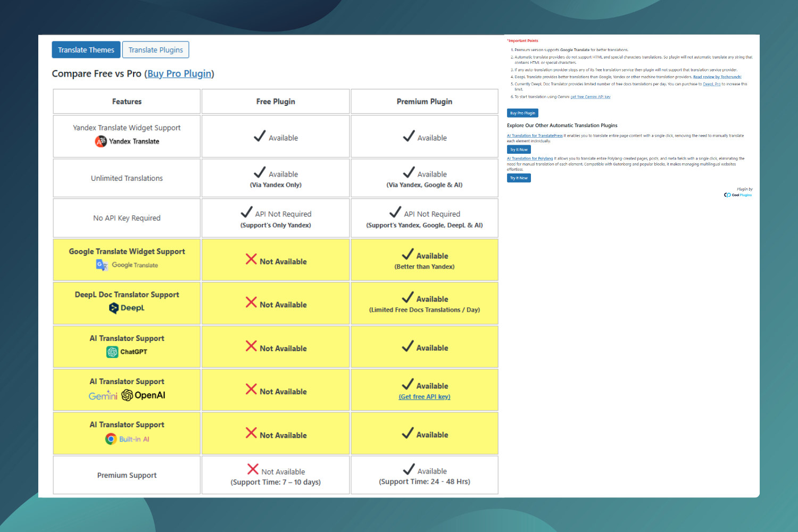798x532 pixels.
Task: Click red X in Google Translate Widget row
Action: click(251, 259)
